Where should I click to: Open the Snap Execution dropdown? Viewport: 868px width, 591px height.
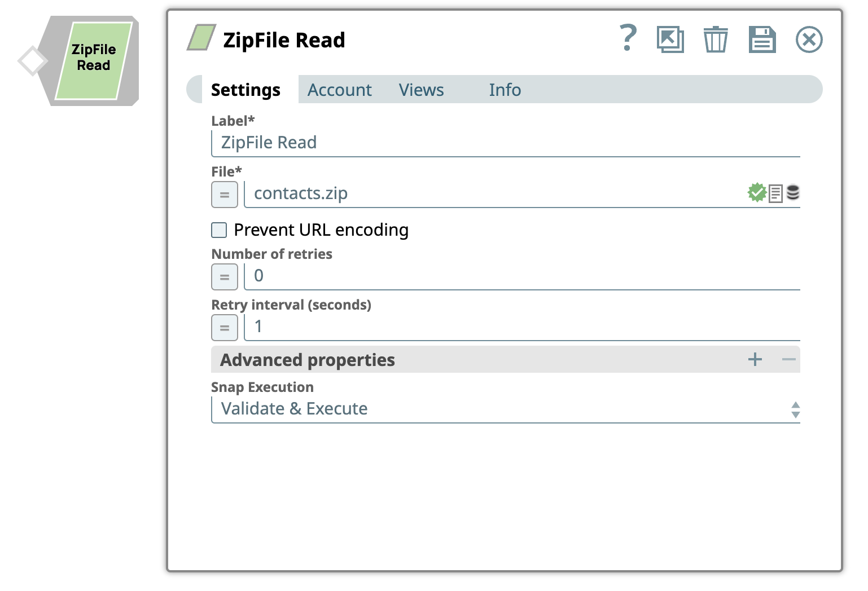[505, 409]
